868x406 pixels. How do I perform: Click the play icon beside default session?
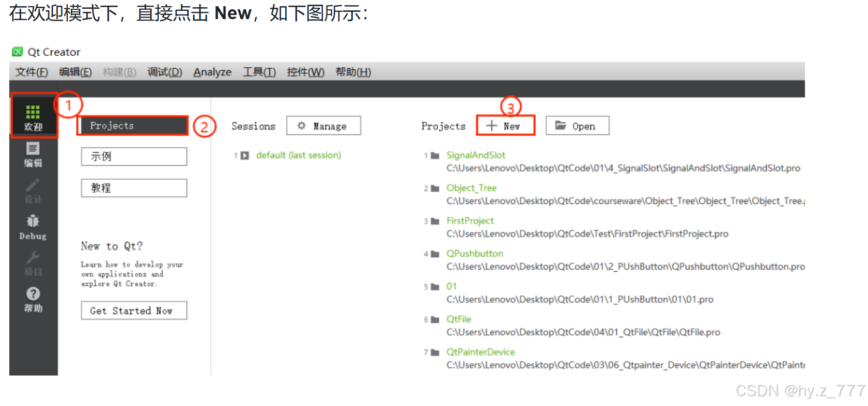pos(245,155)
